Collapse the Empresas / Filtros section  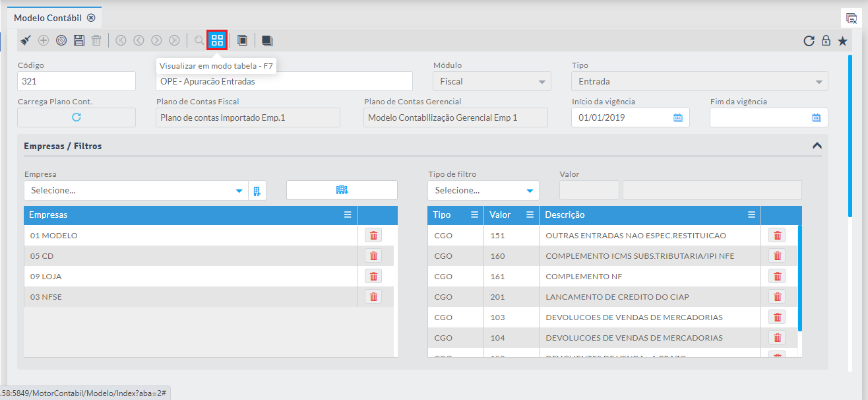tap(817, 146)
